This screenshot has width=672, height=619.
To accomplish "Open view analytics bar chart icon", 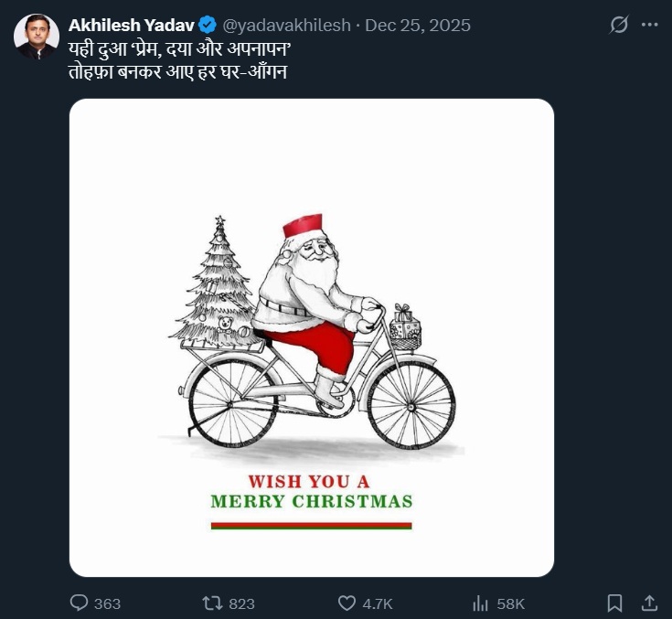I will (x=481, y=603).
